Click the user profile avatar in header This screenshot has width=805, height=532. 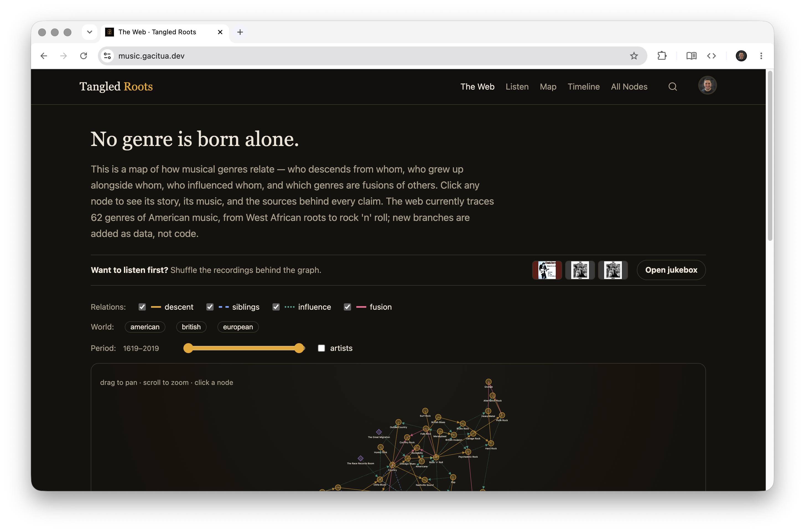[707, 85]
